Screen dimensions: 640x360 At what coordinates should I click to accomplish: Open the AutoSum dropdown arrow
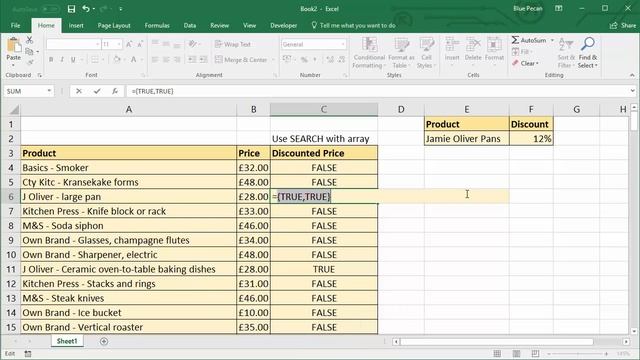552,40
